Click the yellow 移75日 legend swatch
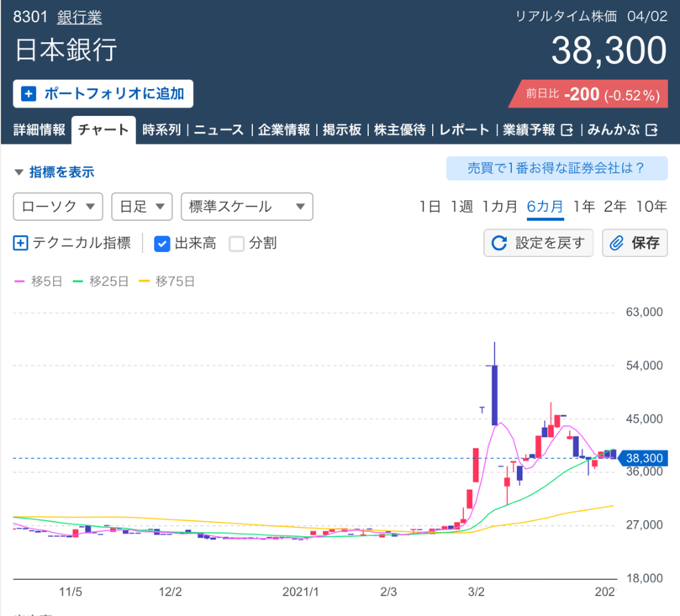Image resolution: width=680 pixels, height=616 pixels. [144, 282]
